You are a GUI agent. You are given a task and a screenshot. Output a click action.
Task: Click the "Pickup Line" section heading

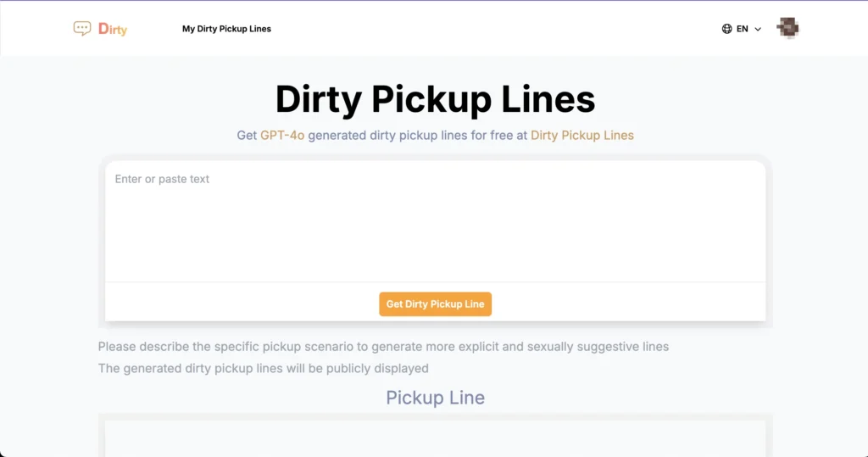[435, 398]
